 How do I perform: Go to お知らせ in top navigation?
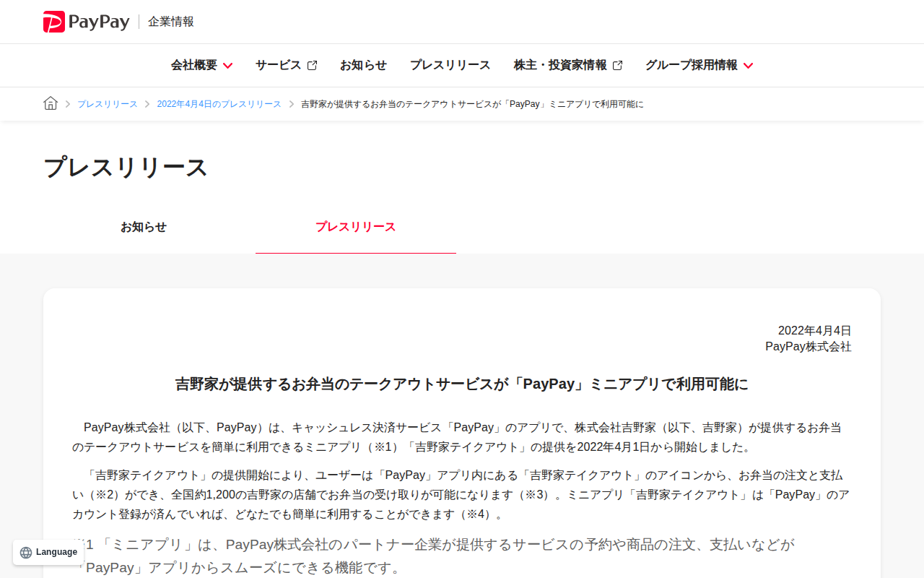click(x=363, y=65)
